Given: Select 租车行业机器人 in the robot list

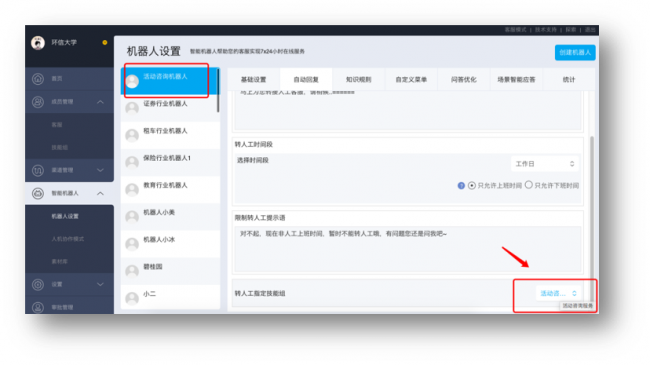Looking at the screenshot, I should (x=170, y=135).
